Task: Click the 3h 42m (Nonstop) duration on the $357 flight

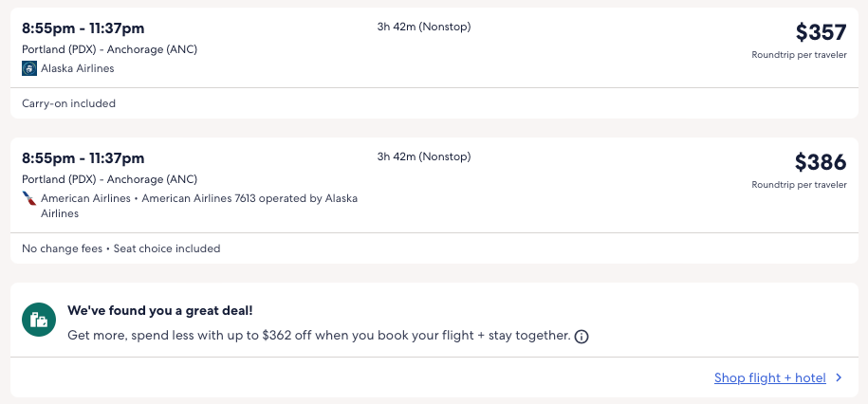Action: click(x=423, y=27)
